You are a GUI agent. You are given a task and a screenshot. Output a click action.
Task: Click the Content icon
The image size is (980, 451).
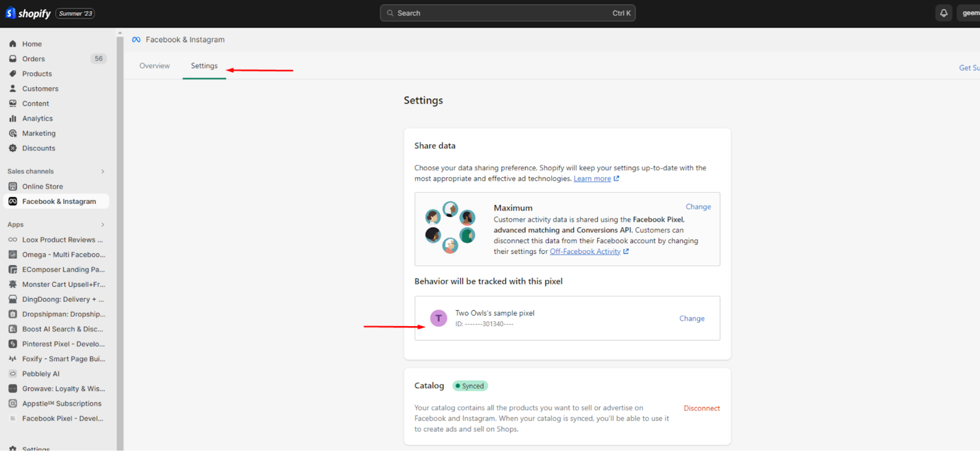pyautogui.click(x=13, y=103)
